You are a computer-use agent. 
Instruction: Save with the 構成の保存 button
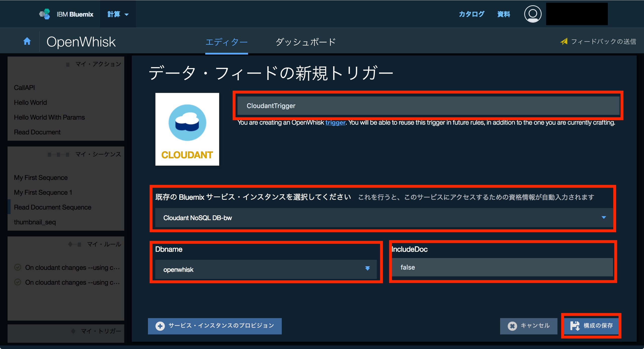pos(591,326)
